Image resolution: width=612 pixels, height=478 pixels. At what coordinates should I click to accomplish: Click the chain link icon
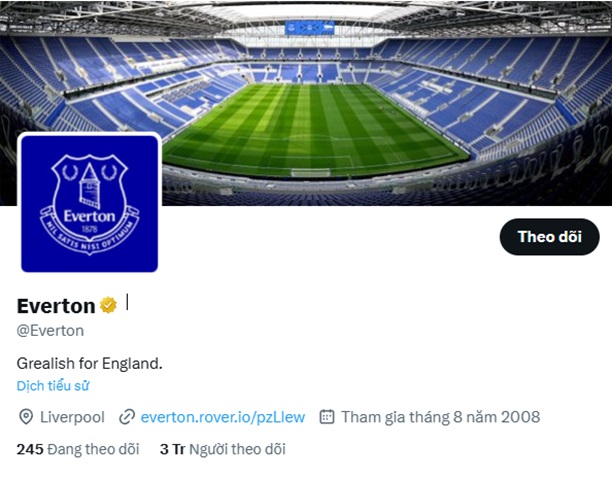pyautogui.click(x=127, y=417)
